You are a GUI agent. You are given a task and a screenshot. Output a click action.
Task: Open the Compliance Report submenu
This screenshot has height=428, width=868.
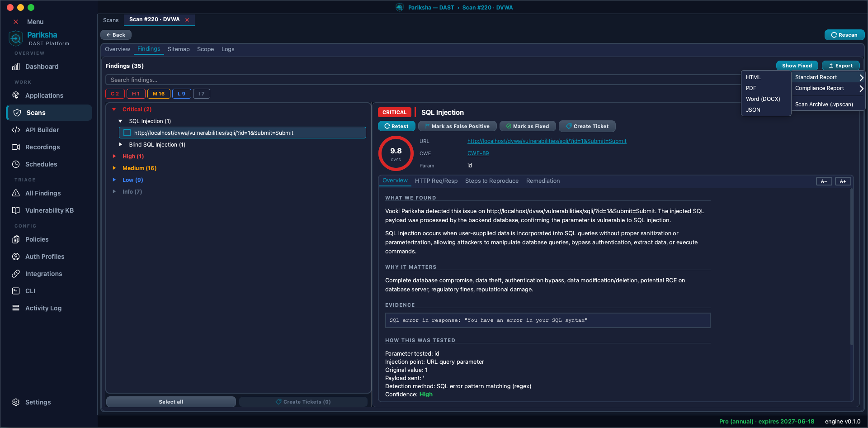click(828, 88)
